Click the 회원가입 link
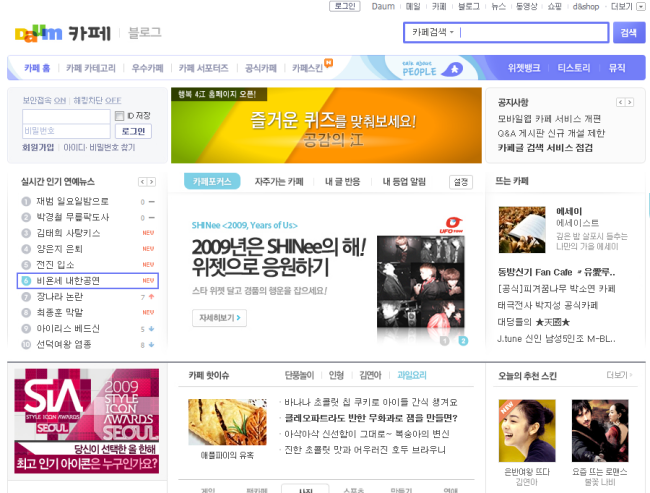 [x=38, y=147]
